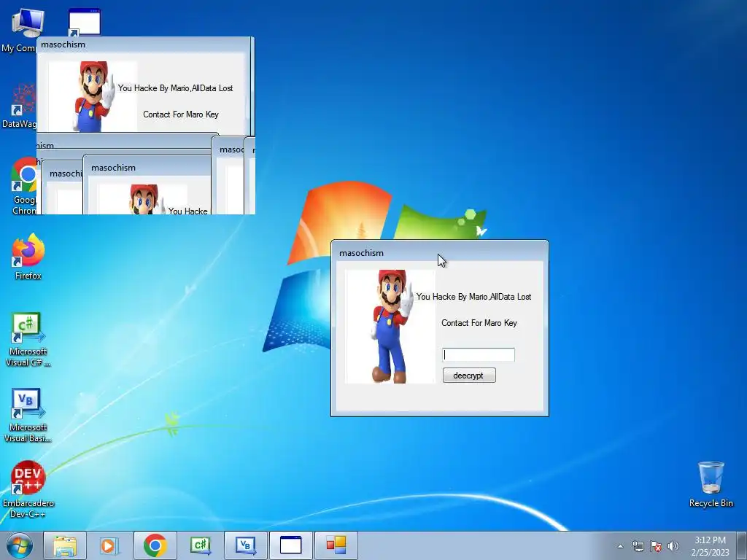Image resolution: width=747 pixels, height=560 pixels.
Task: Click the Mario image in front masochism window
Action: [390, 326]
